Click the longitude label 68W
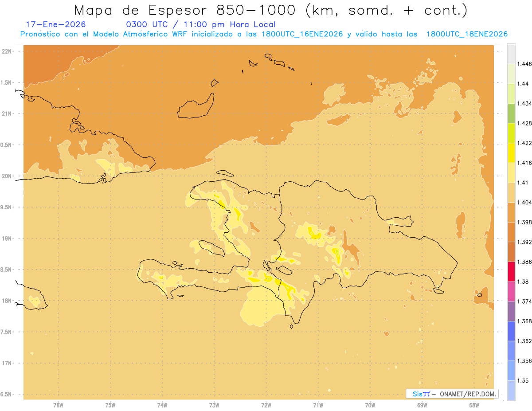Image resolution: width=532 pixels, height=411 pixels. [x=474, y=405]
